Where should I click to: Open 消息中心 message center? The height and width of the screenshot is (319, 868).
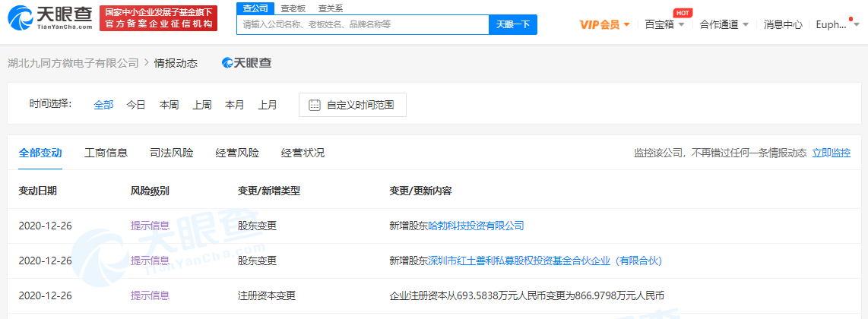[783, 25]
